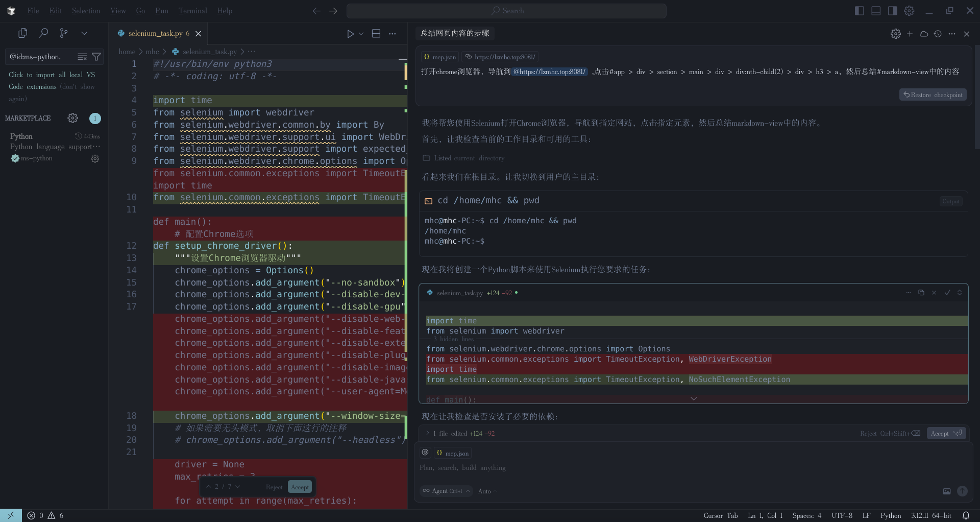Open the Auto model dropdown
The image size is (980, 522).
487,491
